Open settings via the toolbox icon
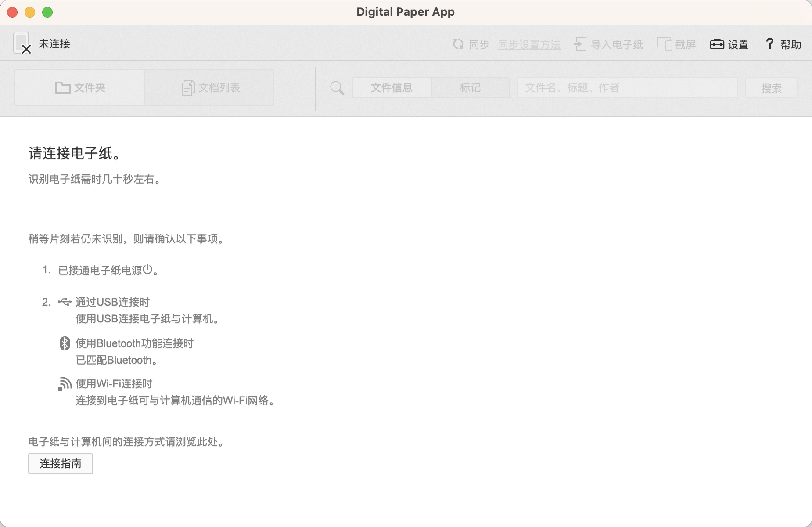 [x=717, y=44]
